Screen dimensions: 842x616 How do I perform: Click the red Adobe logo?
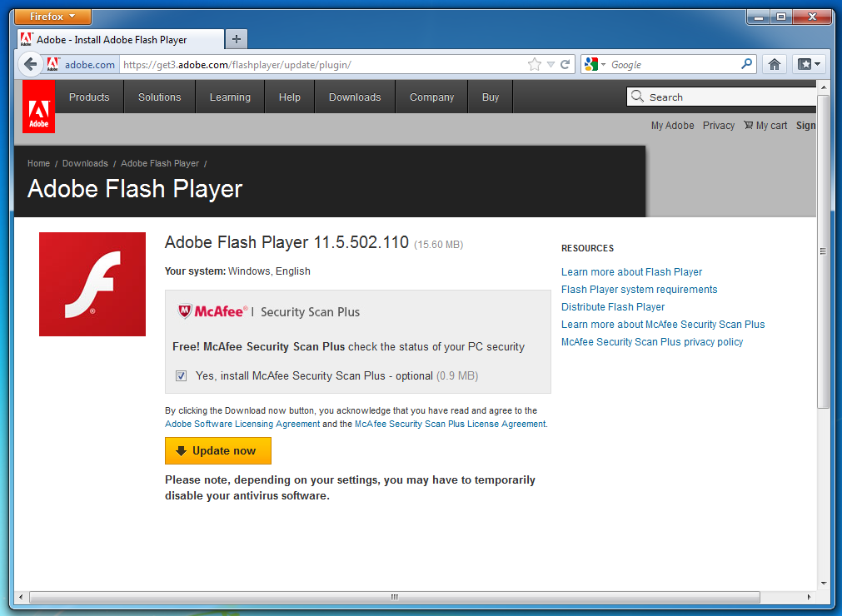pos(38,107)
